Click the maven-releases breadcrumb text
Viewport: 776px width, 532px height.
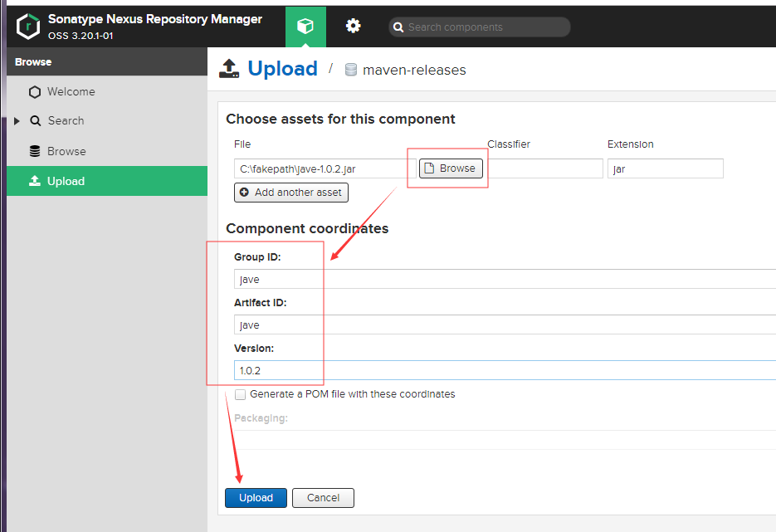[x=414, y=71]
